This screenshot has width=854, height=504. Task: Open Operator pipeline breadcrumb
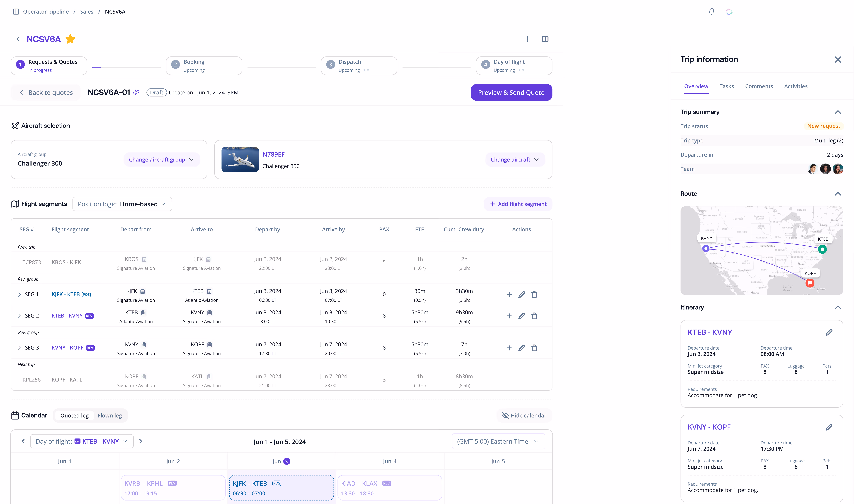click(x=46, y=12)
